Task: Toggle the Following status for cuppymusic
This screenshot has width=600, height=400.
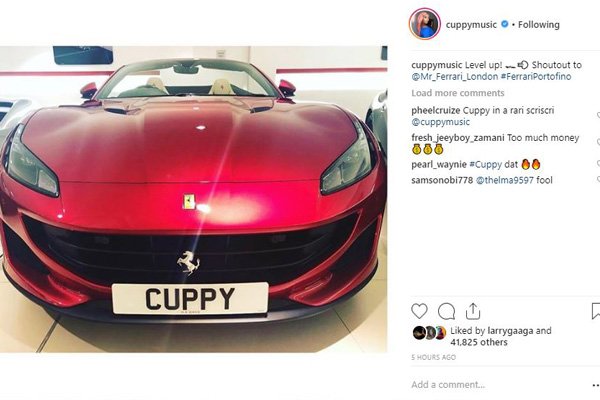Action: point(538,24)
